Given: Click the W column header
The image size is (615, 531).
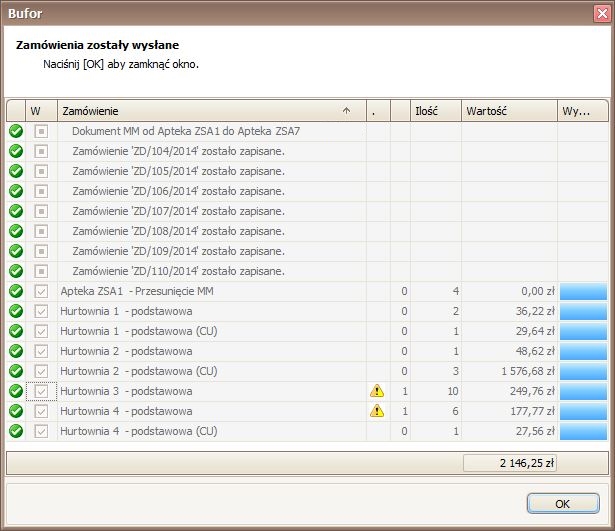Looking at the screenshot, I should (41, 111).
